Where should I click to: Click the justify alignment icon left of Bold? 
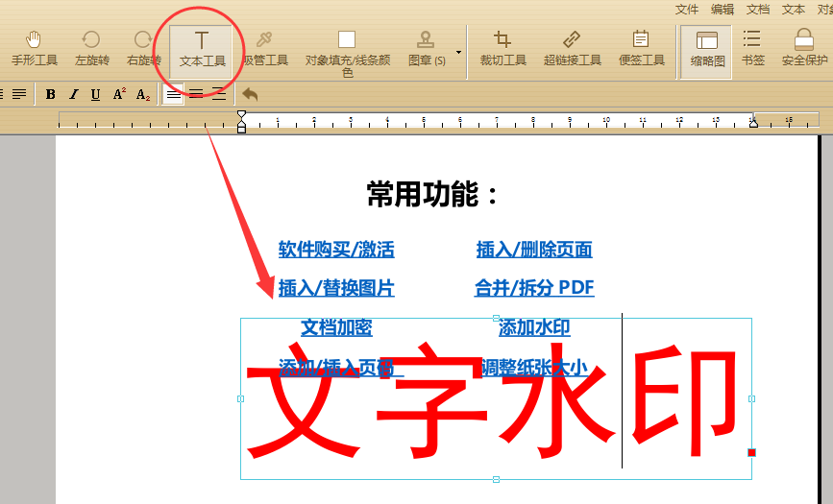pyautogui.click(x=19, y=94)
